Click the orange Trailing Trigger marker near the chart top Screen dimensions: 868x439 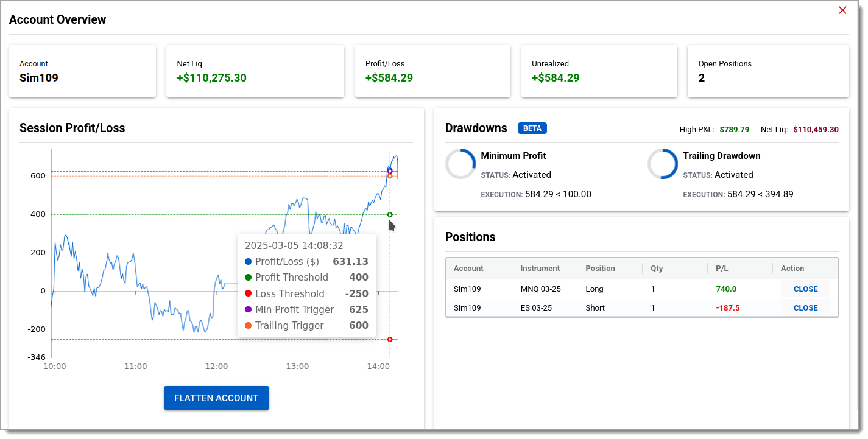tap(390, 176)
